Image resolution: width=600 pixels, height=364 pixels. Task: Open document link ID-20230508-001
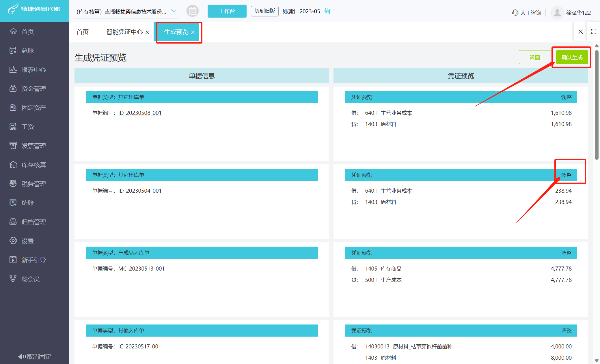tap(140, 113)
